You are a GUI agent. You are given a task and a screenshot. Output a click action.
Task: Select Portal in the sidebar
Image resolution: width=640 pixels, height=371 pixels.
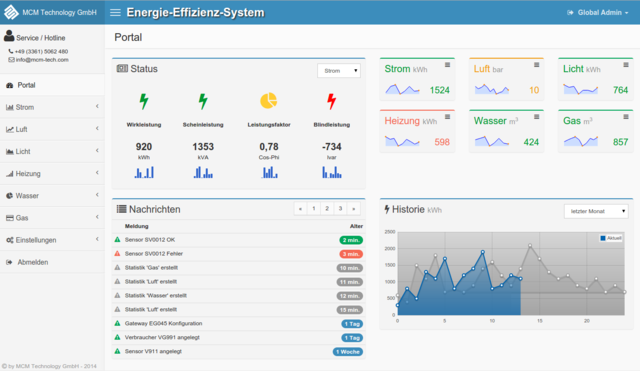click(52, 85)
